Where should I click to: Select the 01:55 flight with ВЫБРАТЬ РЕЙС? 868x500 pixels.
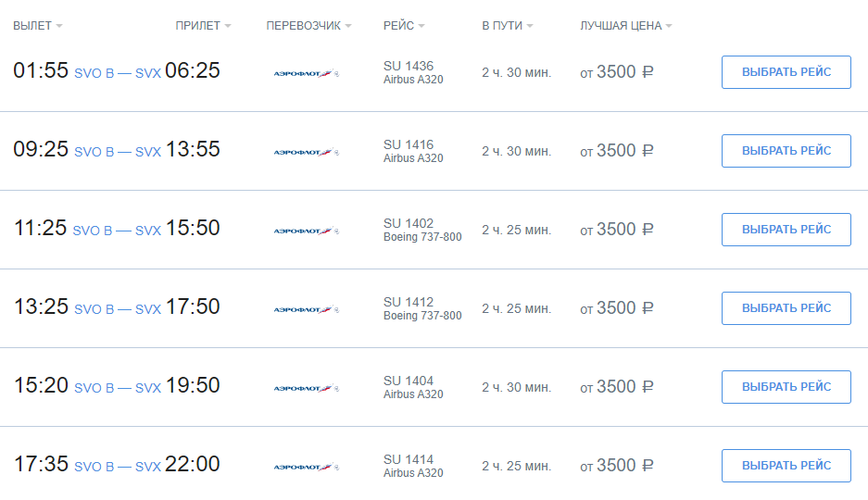[786, 72]
